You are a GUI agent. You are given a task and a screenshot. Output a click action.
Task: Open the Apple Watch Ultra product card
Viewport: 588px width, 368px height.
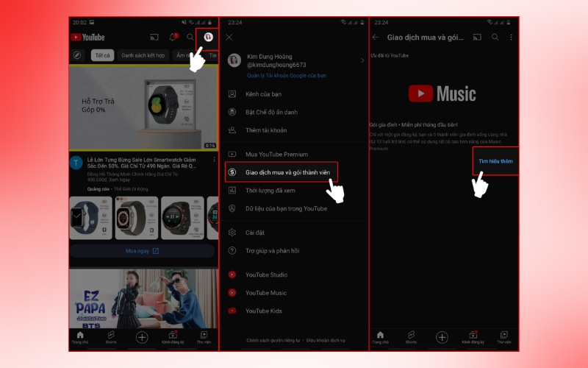137,218
